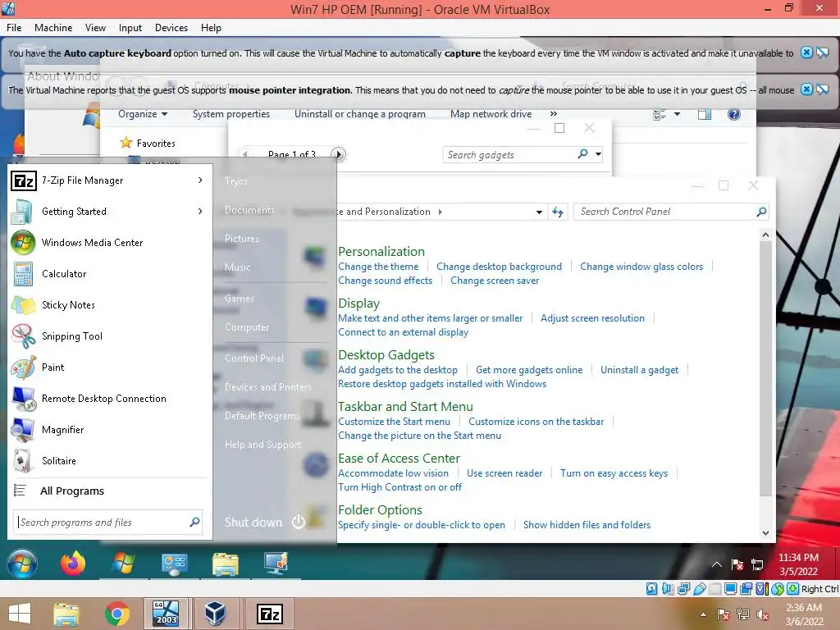
Task: Click the Help question mark icon
Action: tap(734, 113)
